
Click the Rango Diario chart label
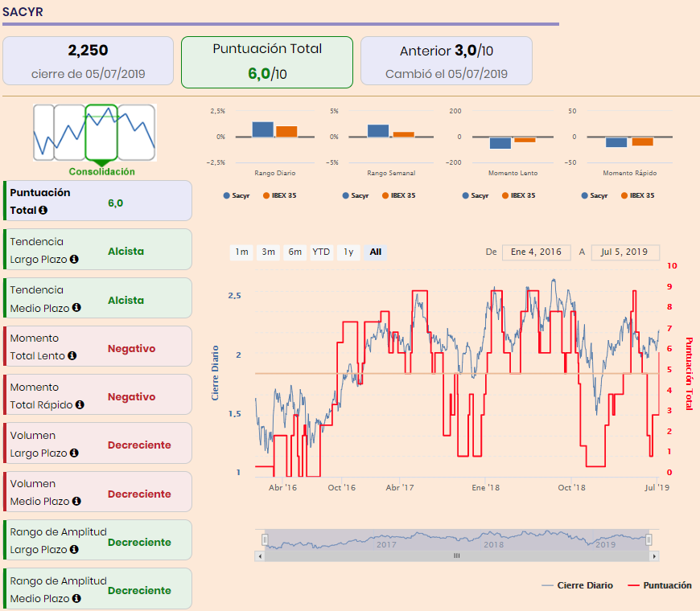coord(275,173)
